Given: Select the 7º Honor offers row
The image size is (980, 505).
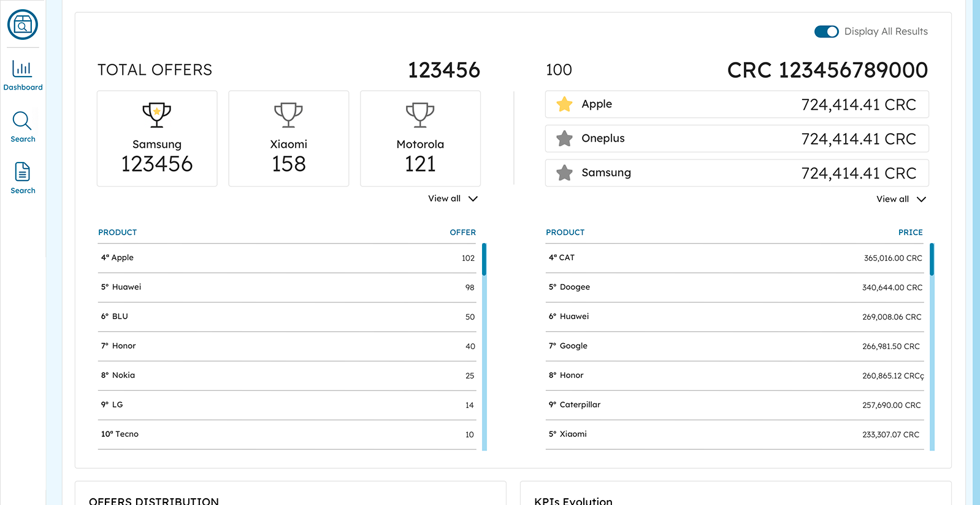Looking at the screenshot, I should coord(287,347).
